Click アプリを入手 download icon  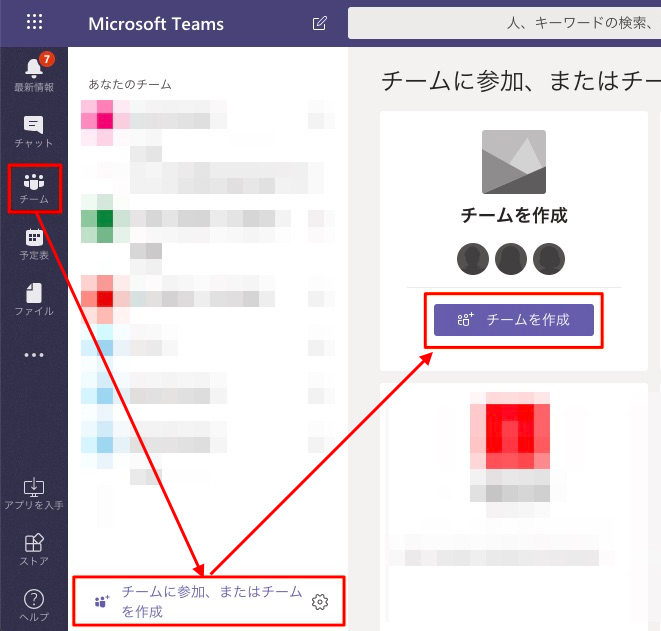34,493
